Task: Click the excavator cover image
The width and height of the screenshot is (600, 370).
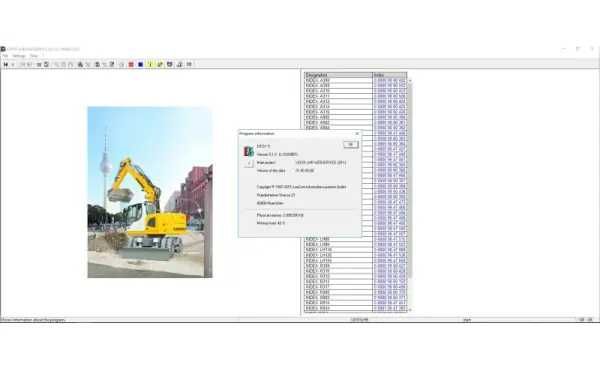Action: pyautogui.click(x=150, y=192)
